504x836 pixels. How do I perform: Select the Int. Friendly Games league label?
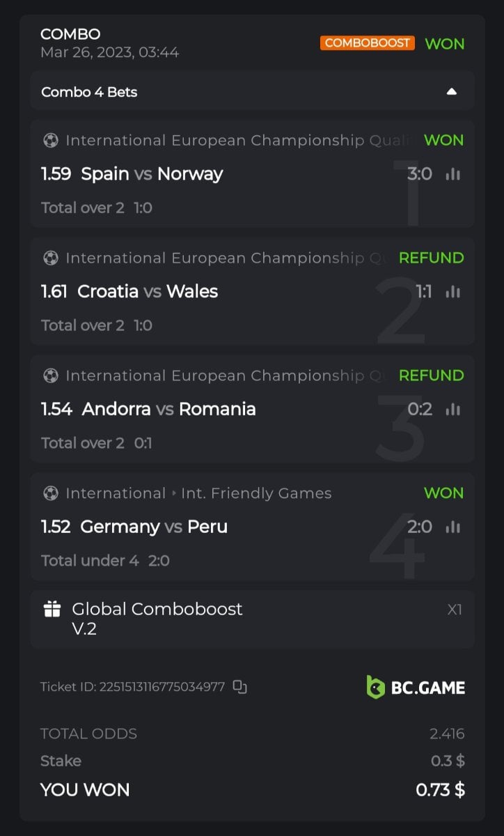pos(256,493)
